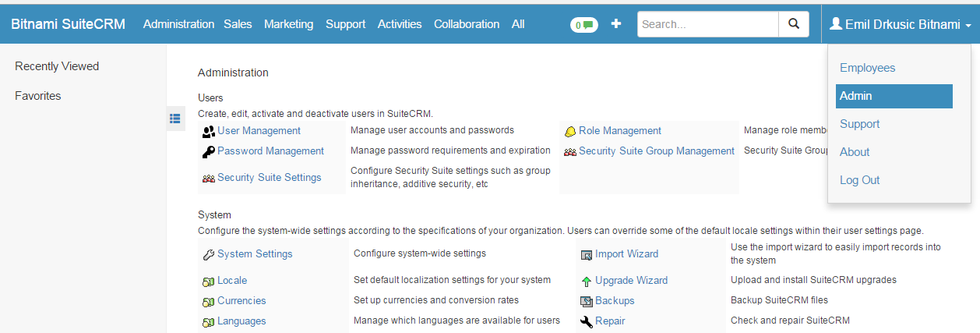
Task: Click the Repair wrench icon
Action: click(587, 321)
